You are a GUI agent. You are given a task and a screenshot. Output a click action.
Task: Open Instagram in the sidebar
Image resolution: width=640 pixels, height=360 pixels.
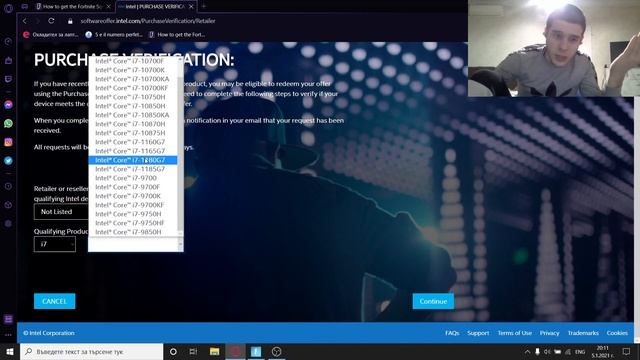(8, 142)
